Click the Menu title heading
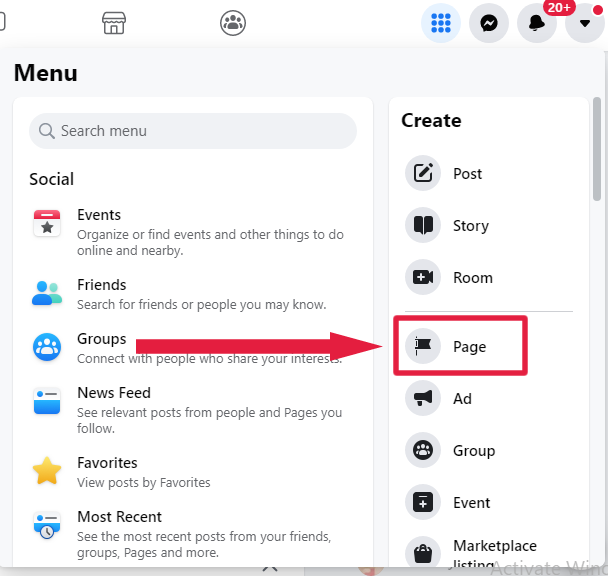The width and height of the screenshot is (608, 576). tap(46, 73)
